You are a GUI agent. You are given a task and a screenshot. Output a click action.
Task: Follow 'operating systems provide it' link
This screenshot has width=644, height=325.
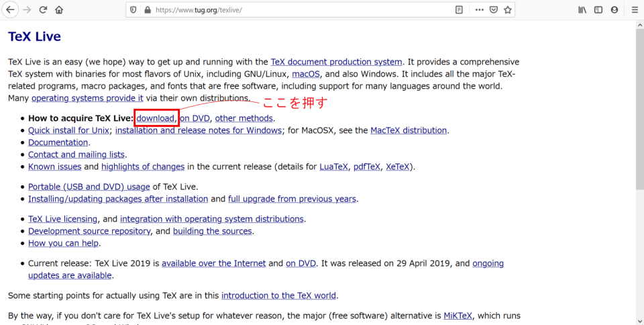click(x=87, y=98)
